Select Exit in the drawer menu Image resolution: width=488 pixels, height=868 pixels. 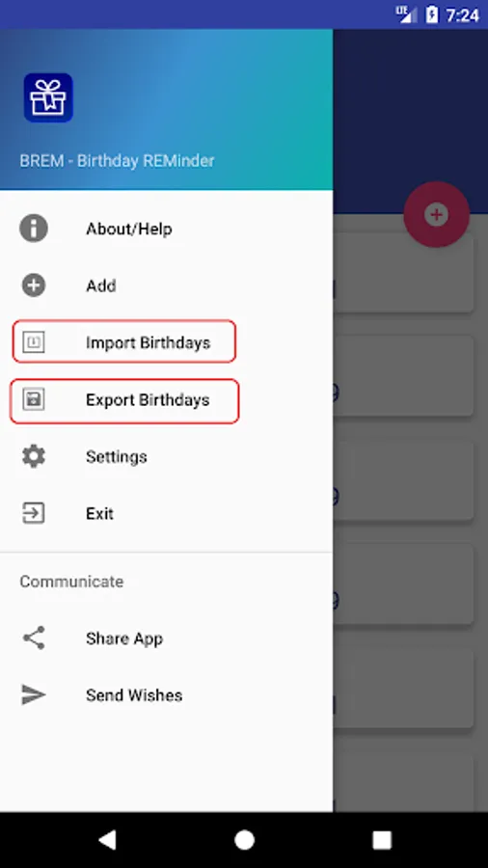coord(166,513)
